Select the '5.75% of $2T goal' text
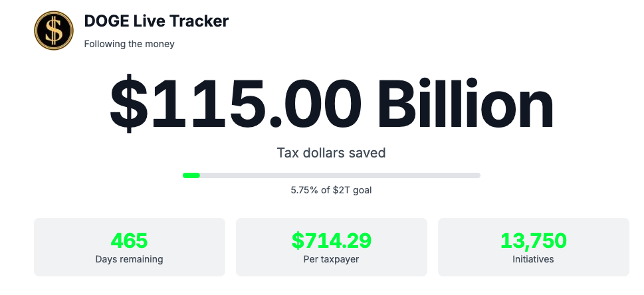The width and height of the screenshot is (644, 295). (331, 190)
